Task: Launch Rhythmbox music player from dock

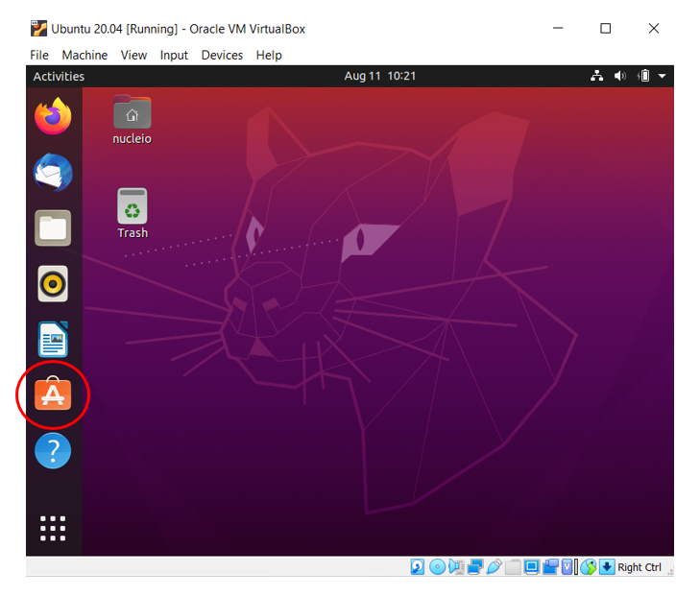Action: point(53,284)
